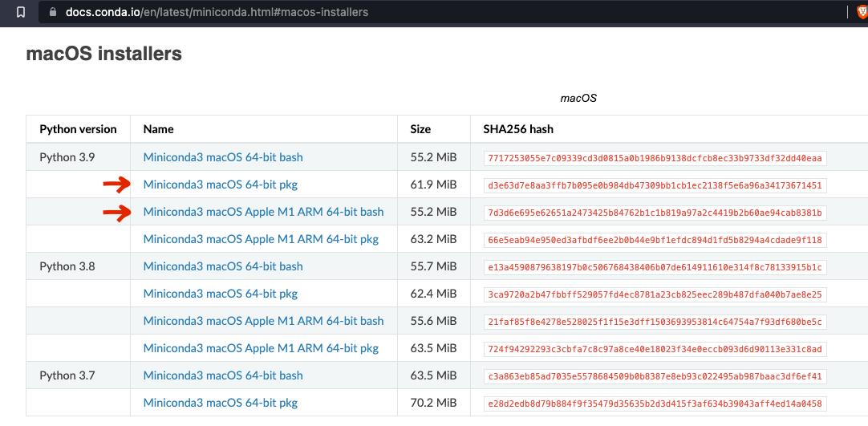Click the padlock site security icon
Screen dimensions: 868x426
coord(53,12)
